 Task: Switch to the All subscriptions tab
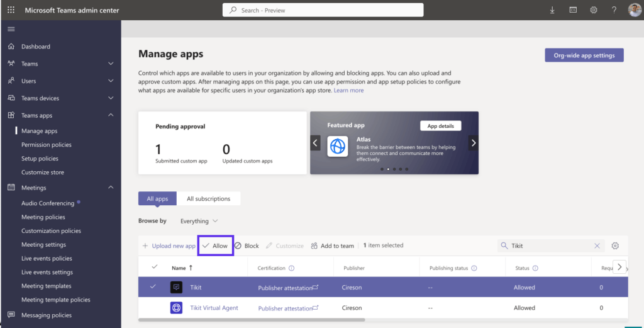tap(209, 198)
